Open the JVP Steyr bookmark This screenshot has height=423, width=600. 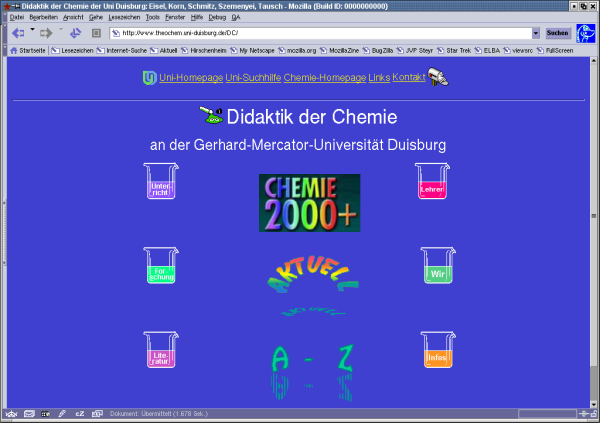coord(415,51)
